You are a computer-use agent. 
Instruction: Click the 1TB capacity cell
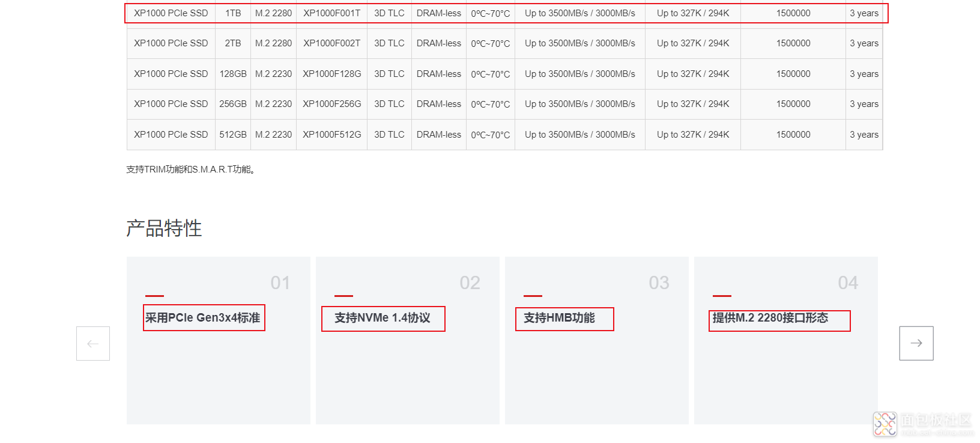pos(233,13)
